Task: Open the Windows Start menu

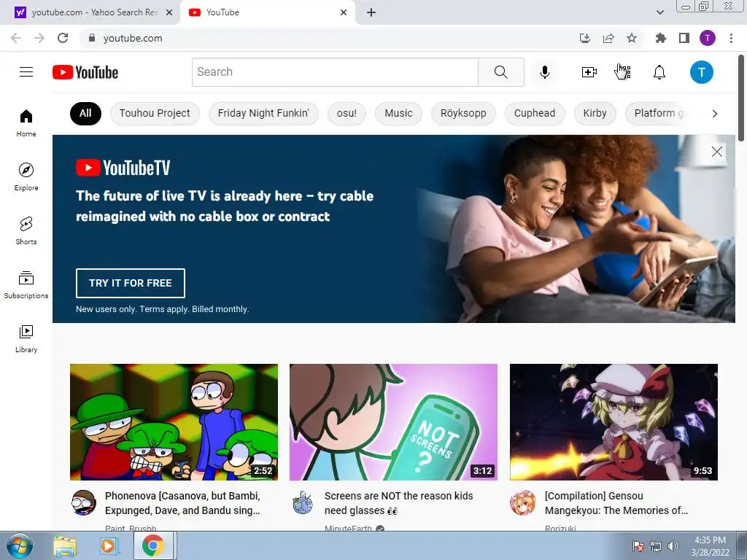Action: click(19, 545)
